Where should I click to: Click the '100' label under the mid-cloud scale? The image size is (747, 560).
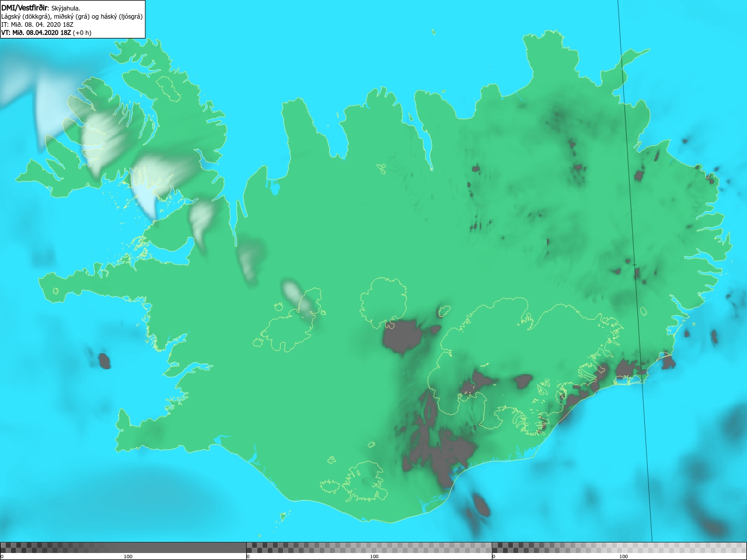pyautogui.click(x=374, y=556)
